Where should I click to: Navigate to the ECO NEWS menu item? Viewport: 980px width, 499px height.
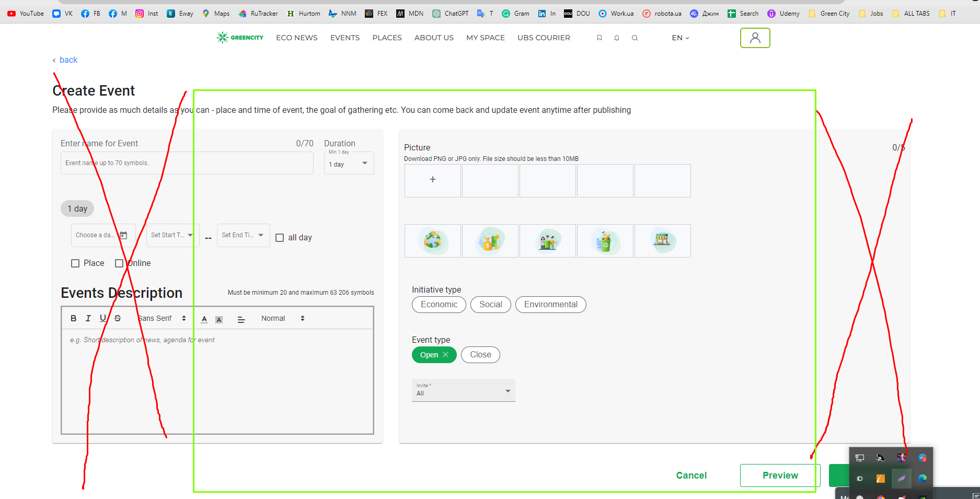click(296, 38)
